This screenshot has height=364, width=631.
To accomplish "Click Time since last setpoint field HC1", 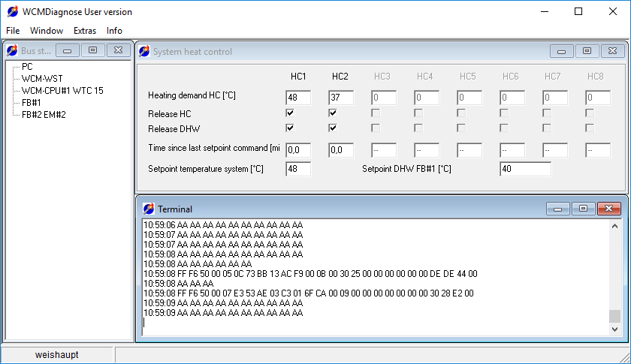I will tap(298, 150).
